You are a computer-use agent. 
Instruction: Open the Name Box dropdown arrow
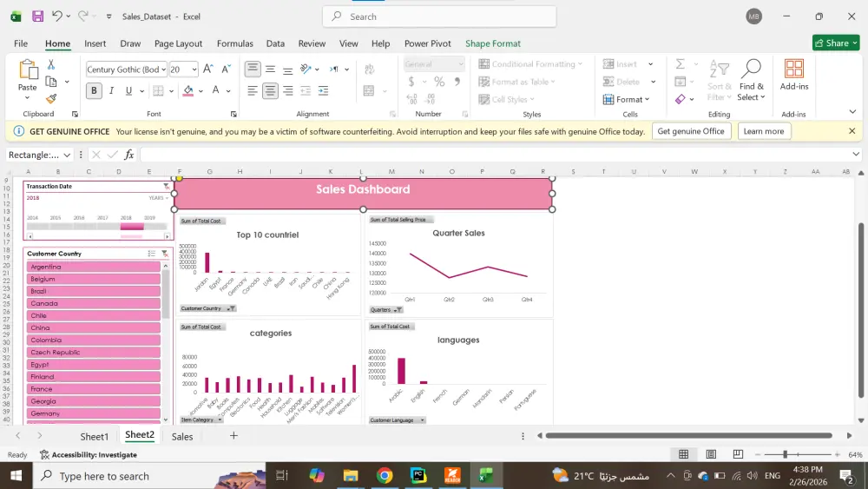coord(67,155)
